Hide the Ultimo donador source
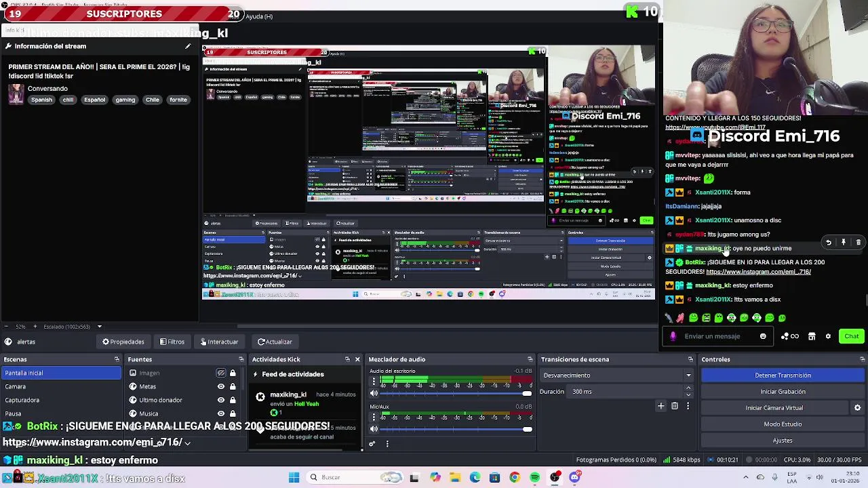Viewport: 868px width, 488px height. coord(221,400)
